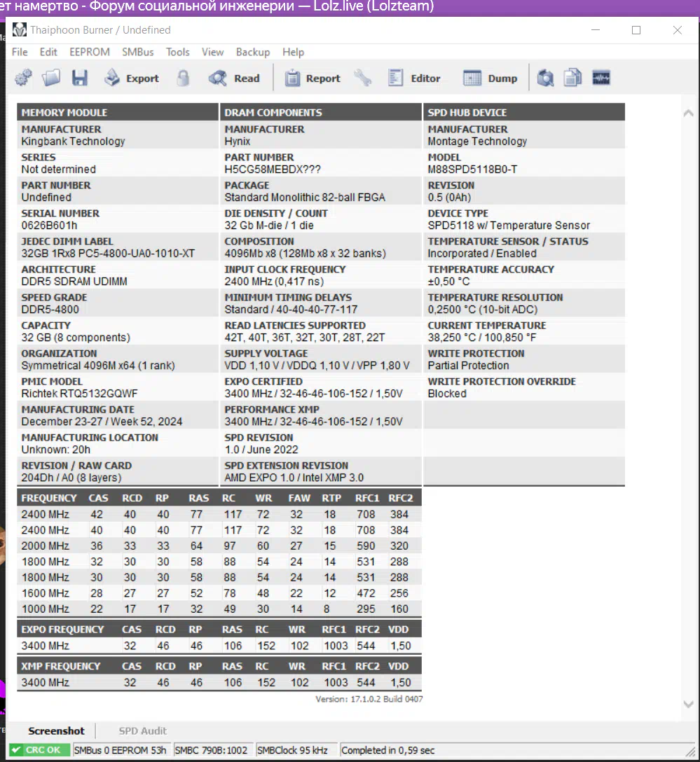Click the 32 Gb M-die / 1 die value

tap(269, 226)
